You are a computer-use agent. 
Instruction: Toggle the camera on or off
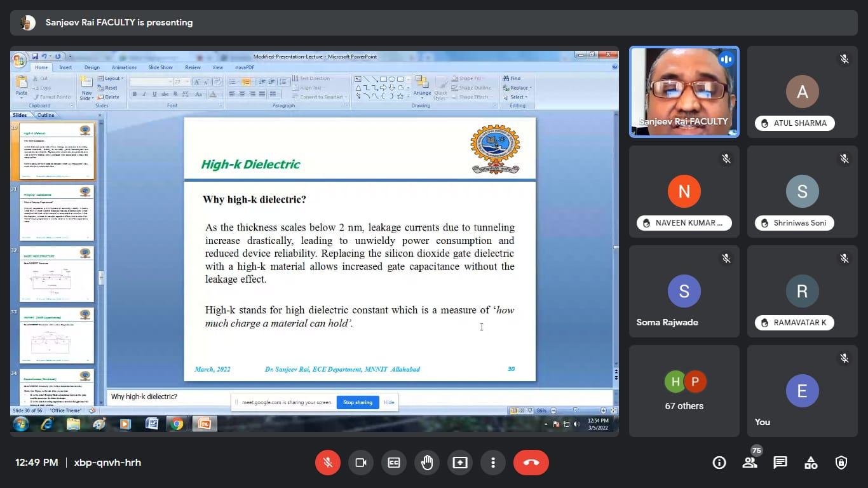[361, 463]
